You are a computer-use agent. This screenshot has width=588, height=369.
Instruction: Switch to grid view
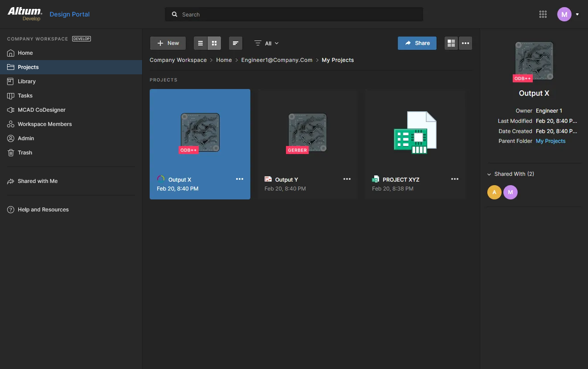click(214, 43)
